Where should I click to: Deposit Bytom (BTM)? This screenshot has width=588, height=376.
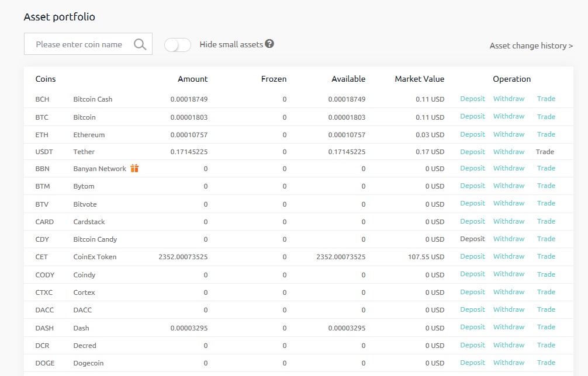[472, 186]
